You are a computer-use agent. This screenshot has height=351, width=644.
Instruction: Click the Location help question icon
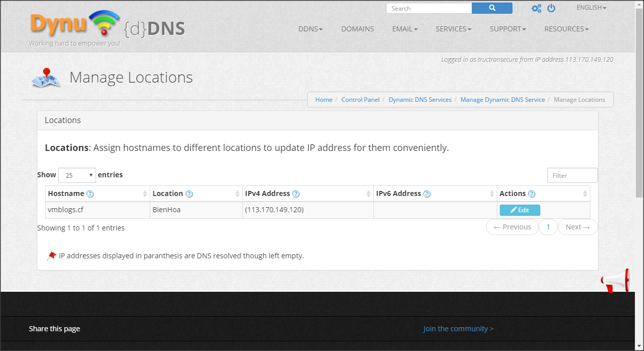[x=189, y=194]
